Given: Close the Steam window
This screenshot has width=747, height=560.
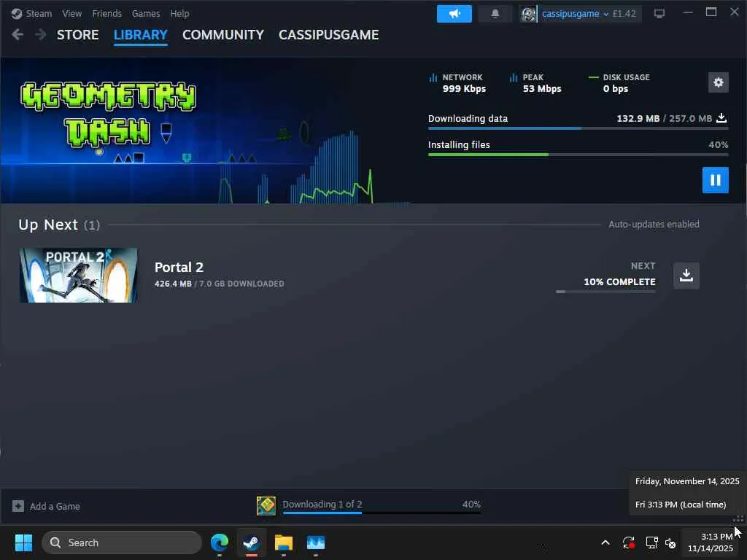Looking at the screenshot, I should (735, 12).
